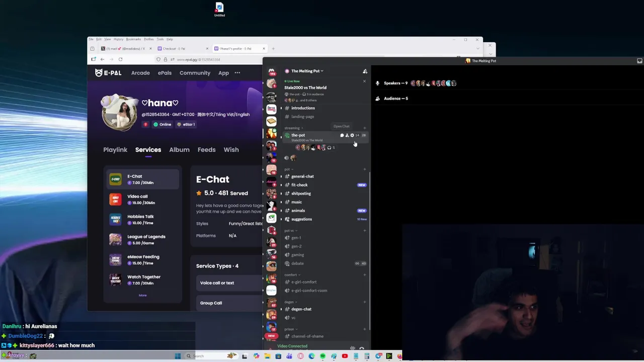
Task: Open Spotify from taskbar
Action: [x=323, y=356]
